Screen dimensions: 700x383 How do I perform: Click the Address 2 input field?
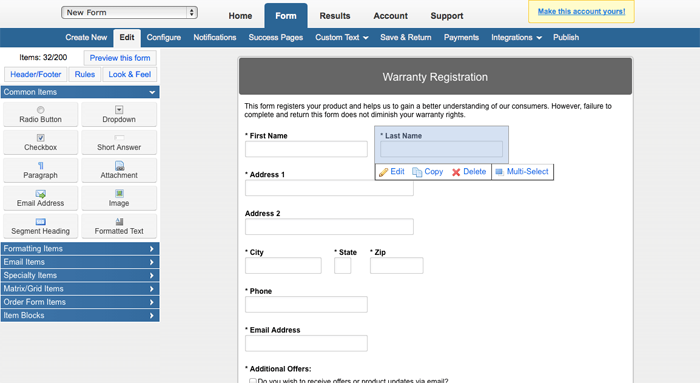(x=329, y=227)
